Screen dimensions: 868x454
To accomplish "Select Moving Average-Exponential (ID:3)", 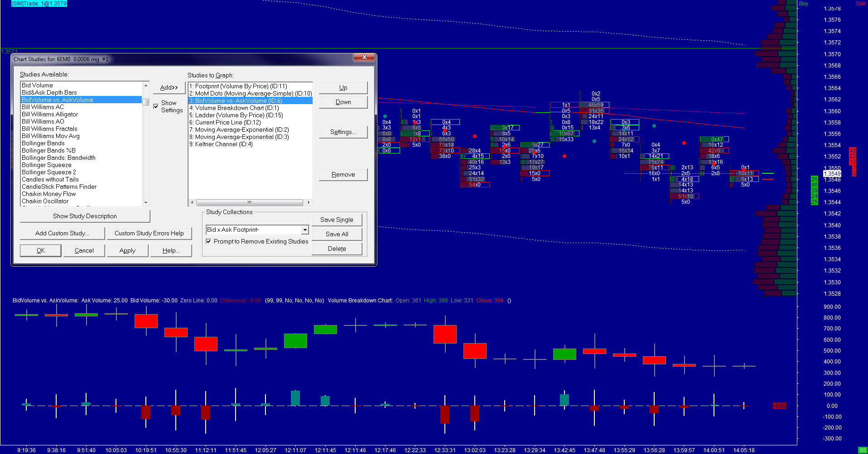I will point(251,137).
